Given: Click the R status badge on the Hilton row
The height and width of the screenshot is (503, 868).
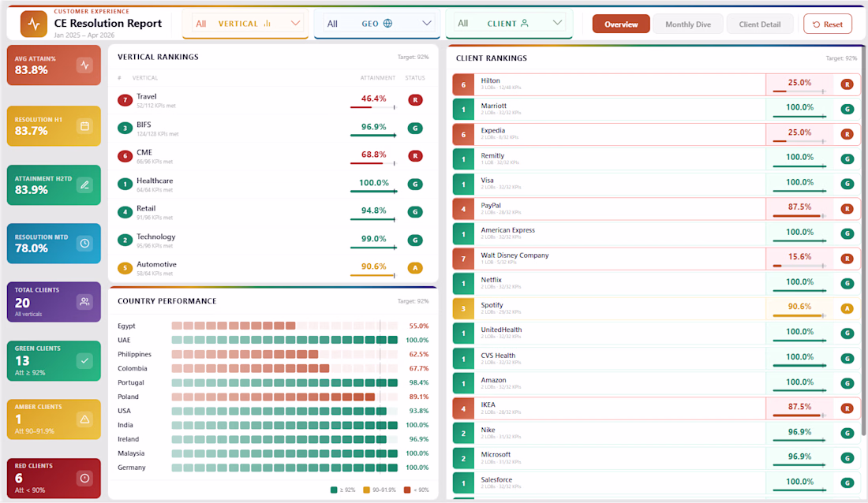Looking at the screenshot, I should (x=847, y=84).
